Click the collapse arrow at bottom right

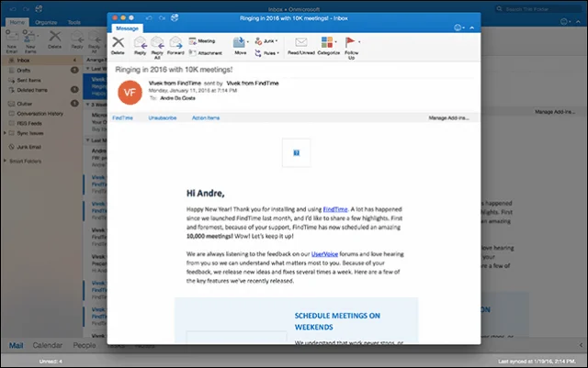581,345
